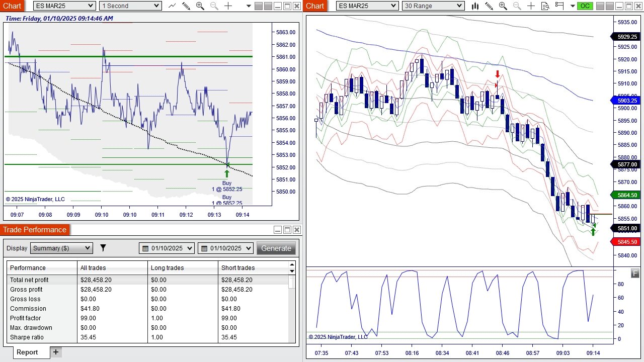Click filter funnel icon in Trade Performance
644x362 pixels.
pos(103,248)
